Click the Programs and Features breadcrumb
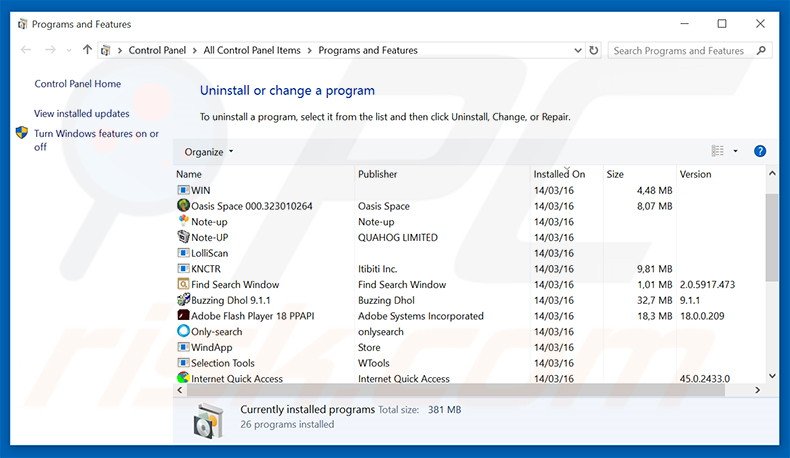790x458 pixels. tap(368, 50)
